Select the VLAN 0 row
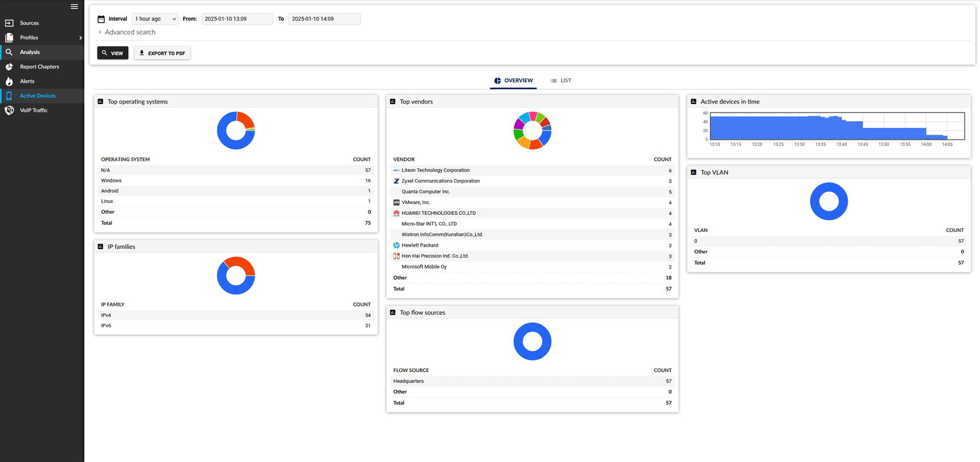 pyautogui.click(x=829, y=241)
